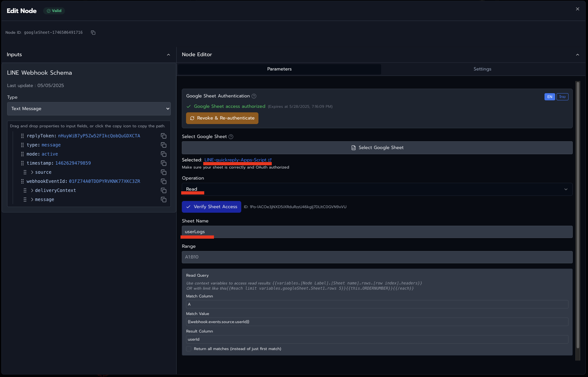This screenshot has height=377, width=588.
Task: Expand the message tree node
Action: tap(32, 199)
